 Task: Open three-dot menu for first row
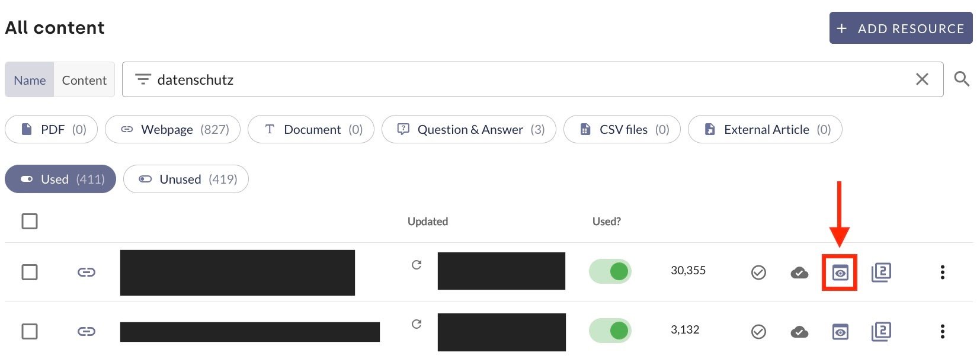[942, 273]
